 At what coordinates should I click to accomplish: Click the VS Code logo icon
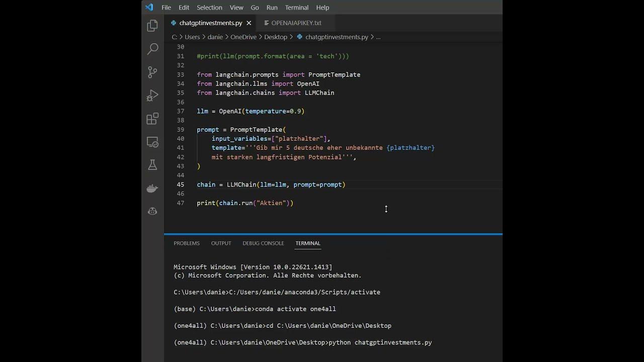click(x=149, y=8)
